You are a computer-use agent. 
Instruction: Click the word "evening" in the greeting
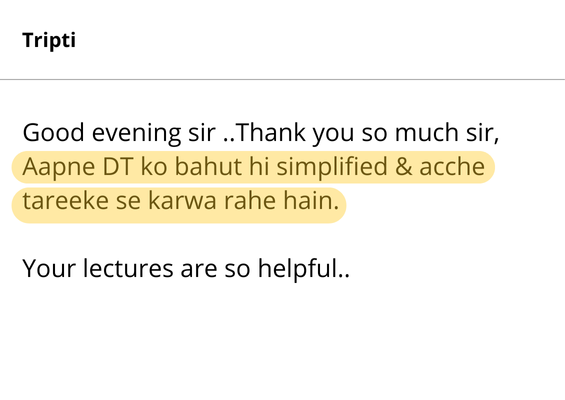point(136,133)
